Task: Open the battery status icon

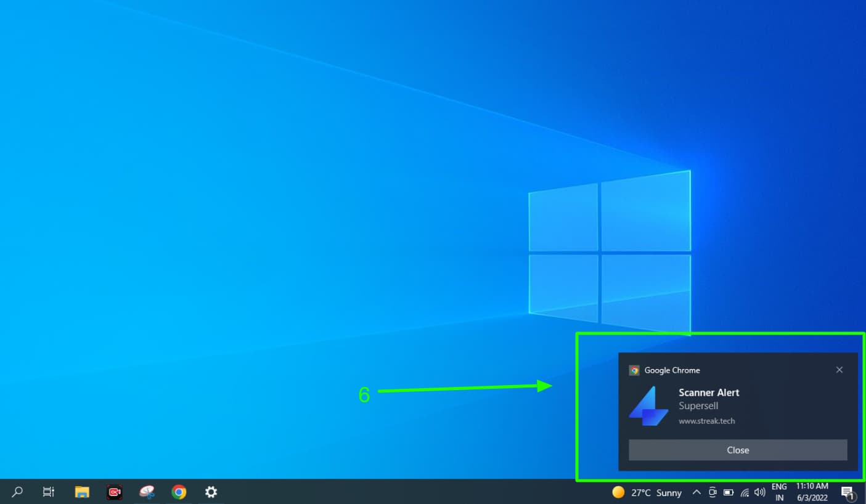Action: 729,492
